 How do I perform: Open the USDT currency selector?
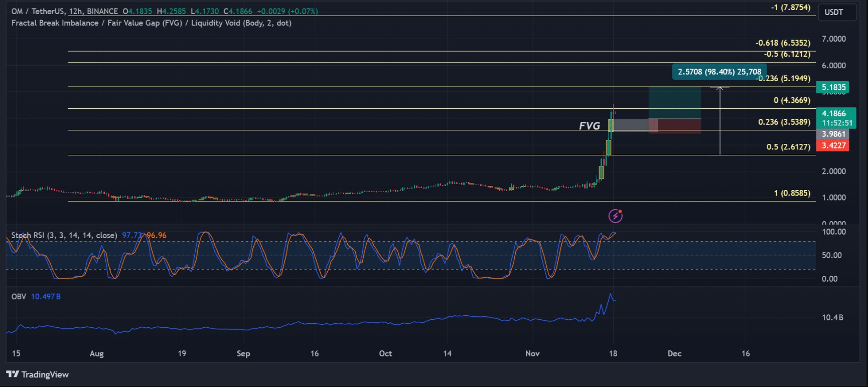click(836, 13)
